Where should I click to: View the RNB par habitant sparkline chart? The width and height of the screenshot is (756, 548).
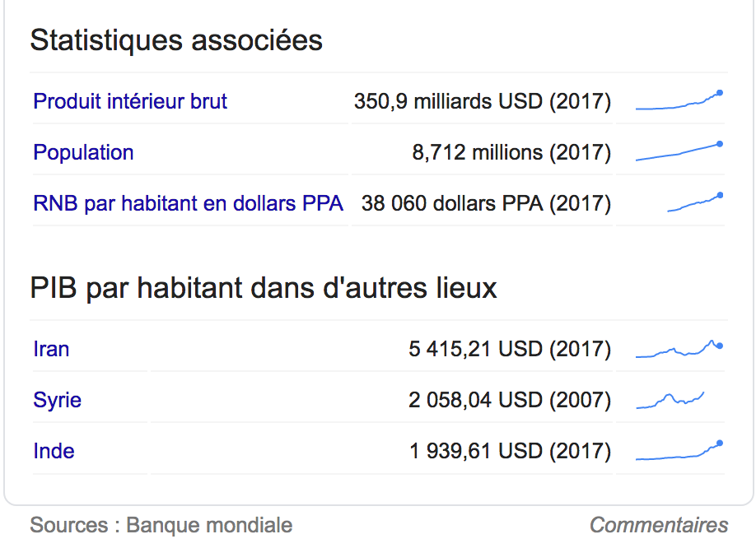click(x=695, y=202)
